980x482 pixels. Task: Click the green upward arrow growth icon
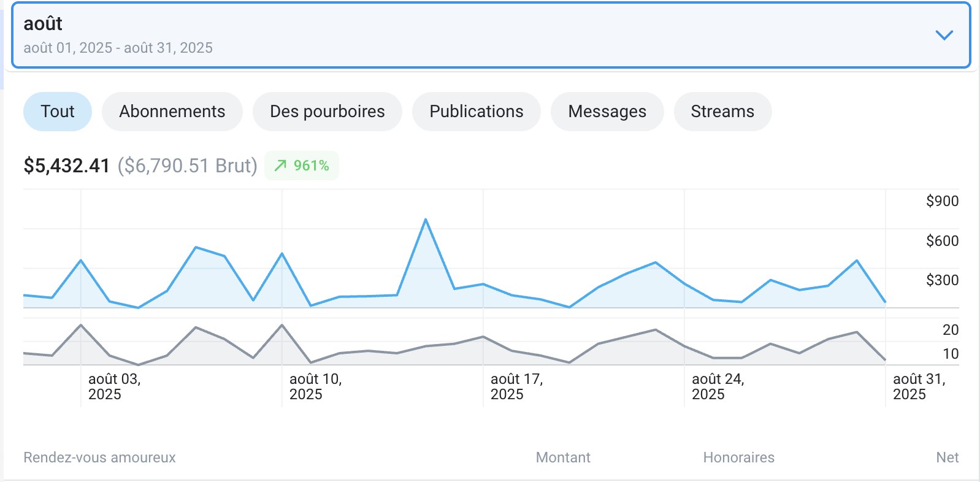point(280,166)
